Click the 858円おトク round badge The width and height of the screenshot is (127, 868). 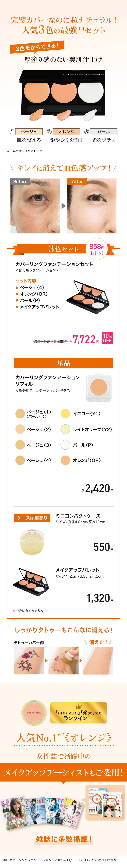(x=97, y=249)
